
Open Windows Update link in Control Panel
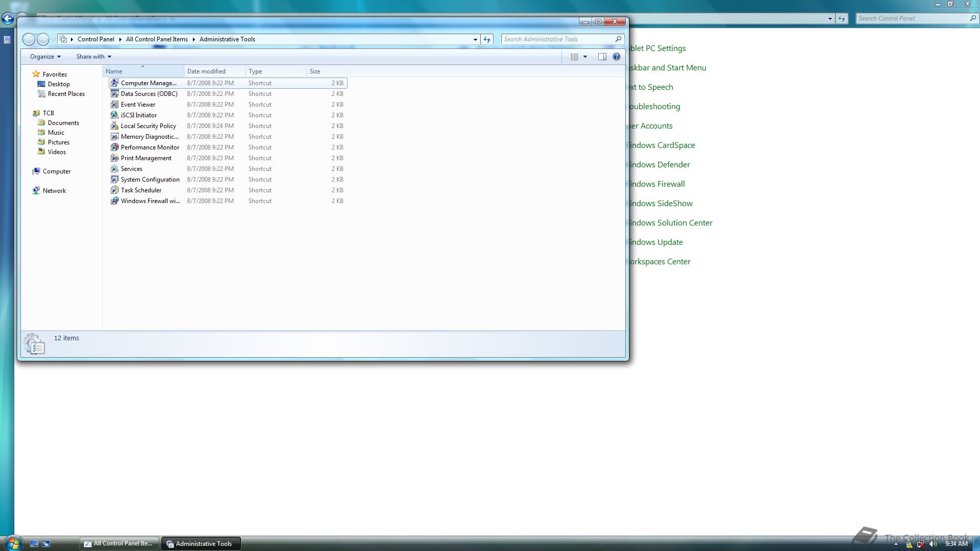(x=656, y=242)
